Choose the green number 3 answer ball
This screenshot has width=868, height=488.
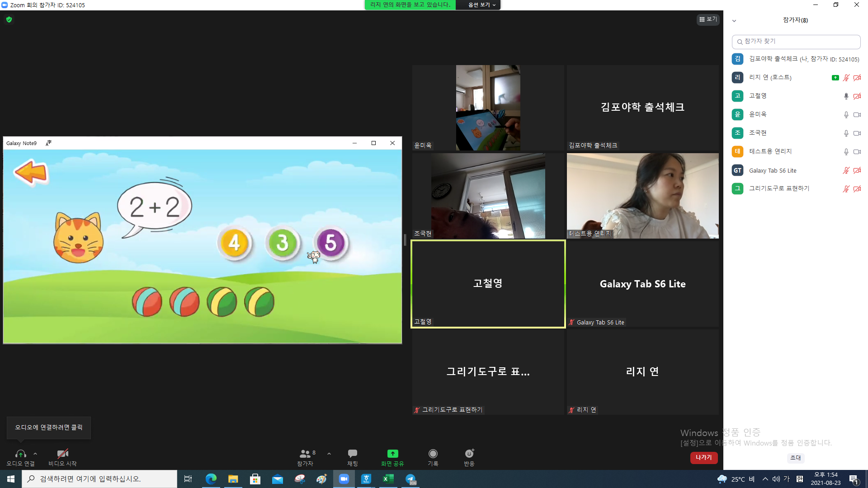(x=283, y=243)
